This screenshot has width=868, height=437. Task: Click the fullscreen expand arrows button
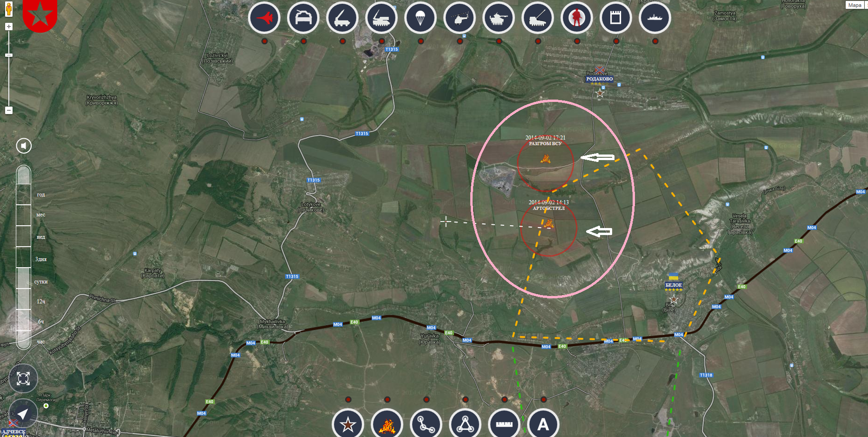click(23, 378)
